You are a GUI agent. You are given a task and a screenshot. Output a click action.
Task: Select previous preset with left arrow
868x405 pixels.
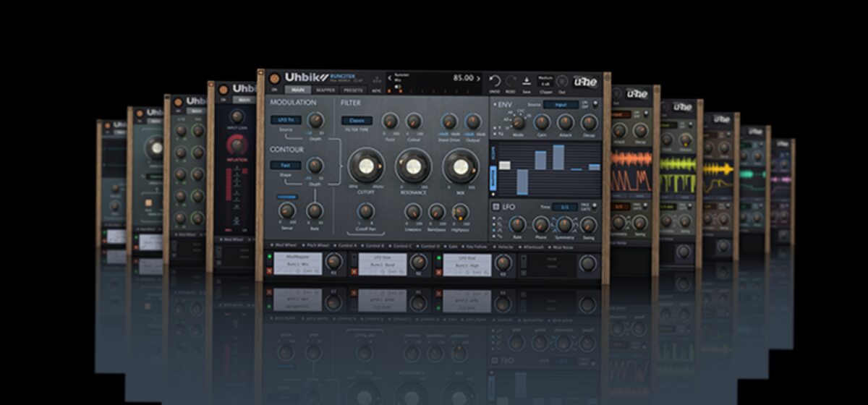[x=389, y=78]
